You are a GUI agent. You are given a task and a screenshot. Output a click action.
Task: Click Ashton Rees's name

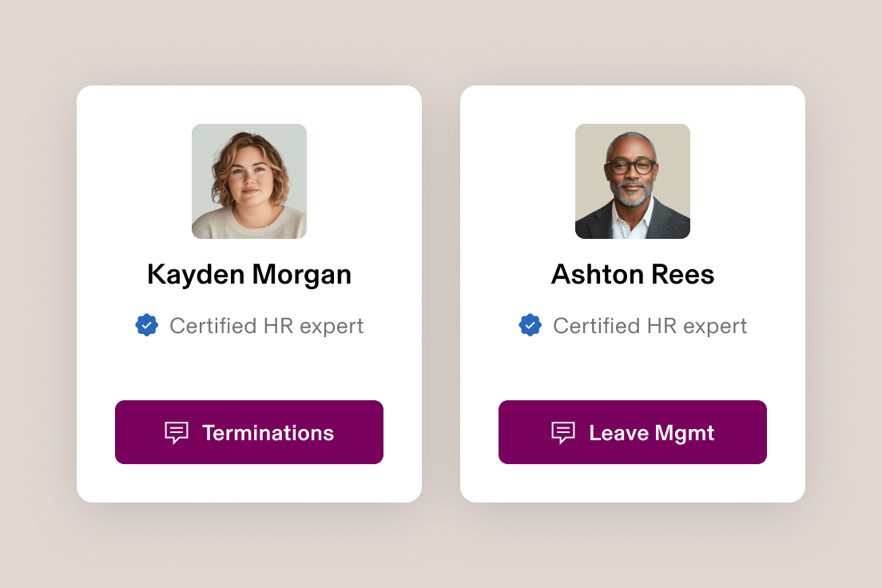(x=632, y=274)
